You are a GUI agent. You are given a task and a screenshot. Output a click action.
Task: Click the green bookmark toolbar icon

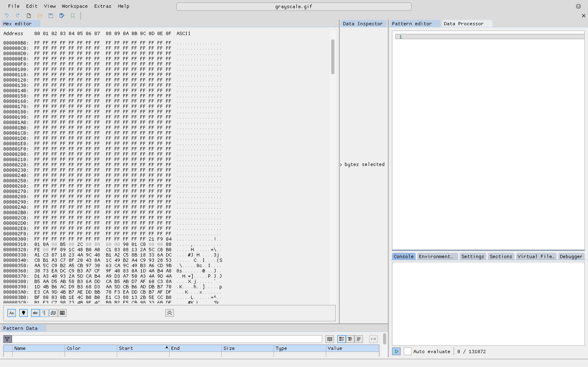pos(73,16)
